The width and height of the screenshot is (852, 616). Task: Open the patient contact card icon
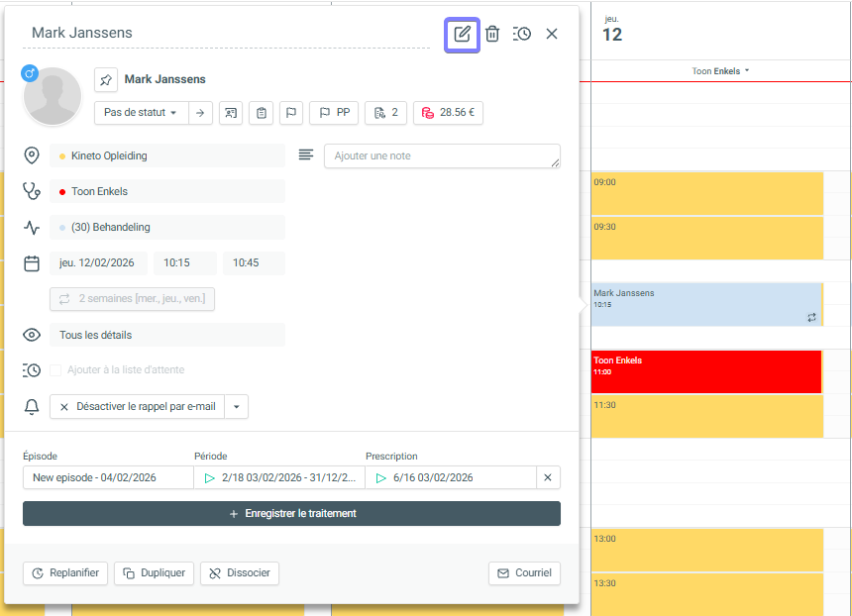click(229, 113)
